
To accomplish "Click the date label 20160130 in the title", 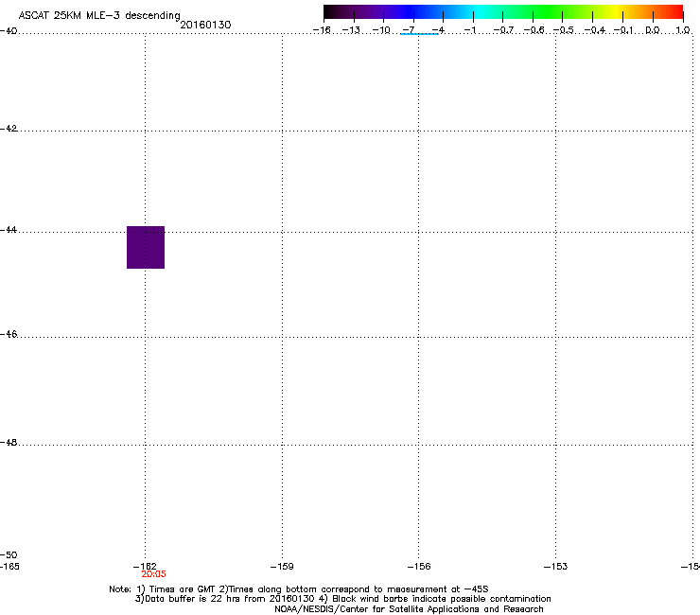I will [x=205, y=25].
